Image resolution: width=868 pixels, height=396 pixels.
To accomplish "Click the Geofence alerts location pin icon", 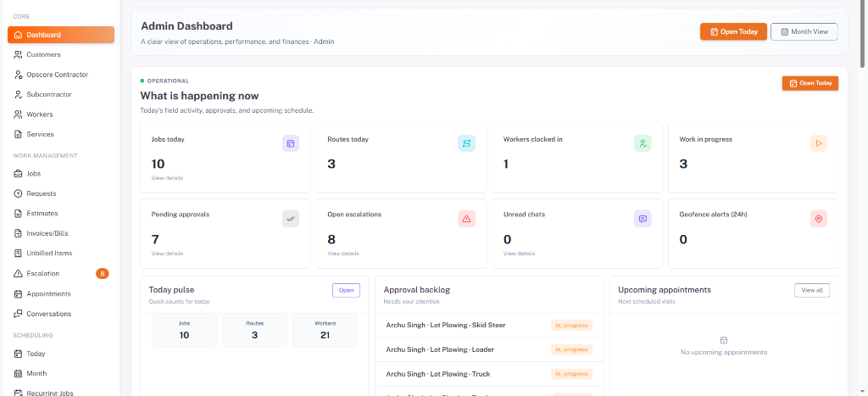I will point(819,219).
